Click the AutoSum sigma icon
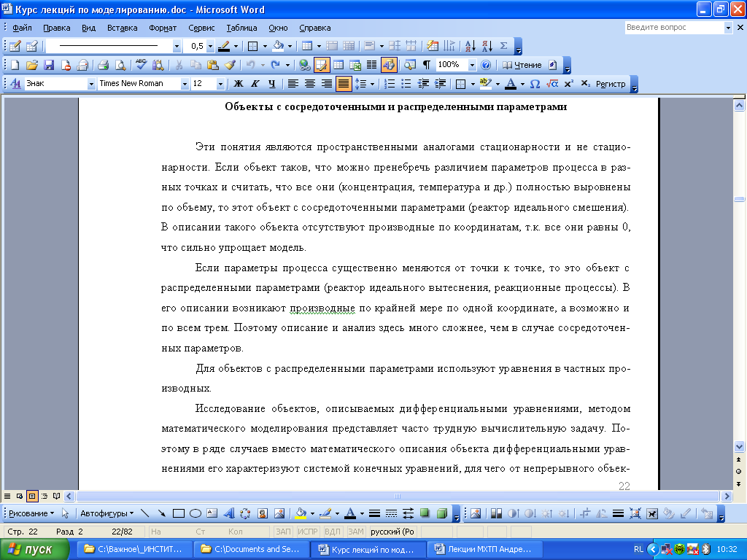 coord(503,46)
